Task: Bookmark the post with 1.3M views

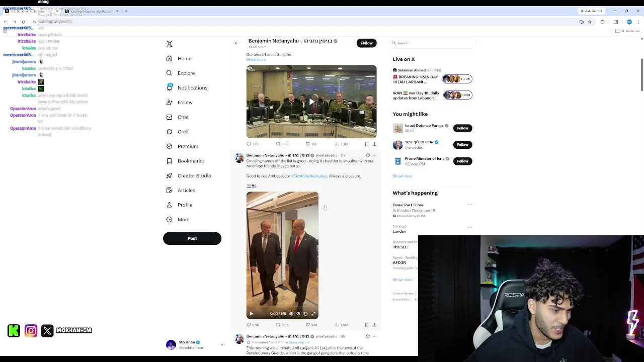Action: pyautogui.click(x=366, y=144)
